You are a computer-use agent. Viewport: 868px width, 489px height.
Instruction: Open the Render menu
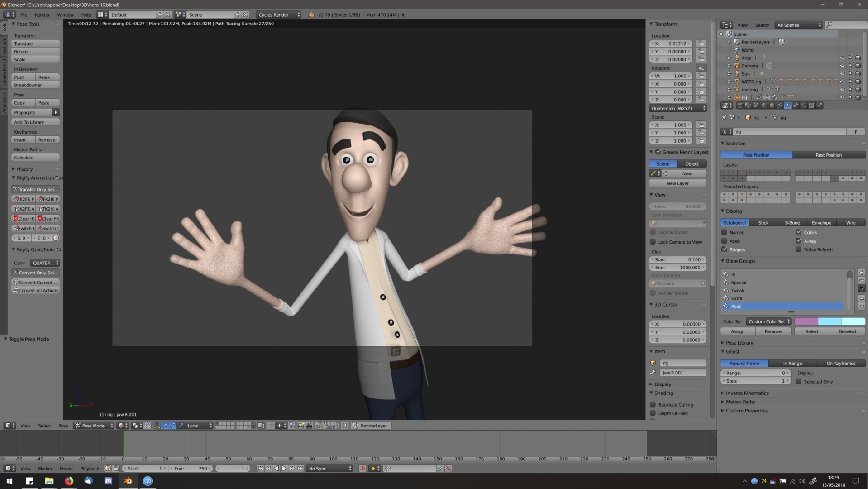(42, 14)
